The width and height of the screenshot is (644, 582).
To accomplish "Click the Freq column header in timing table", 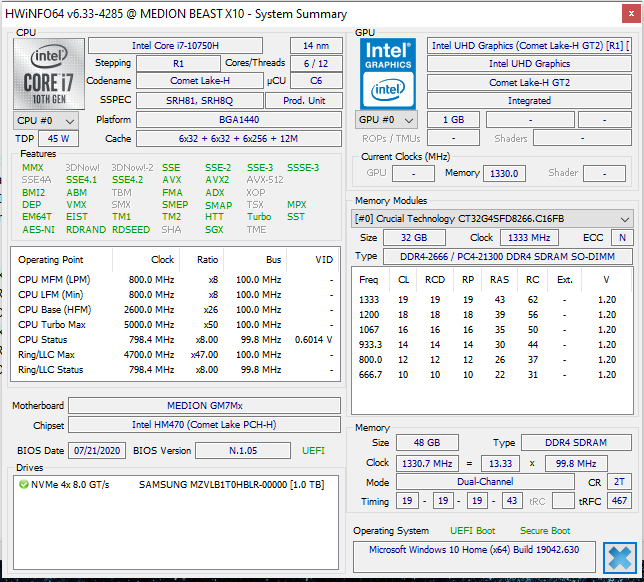I will [x=368, y=280].
